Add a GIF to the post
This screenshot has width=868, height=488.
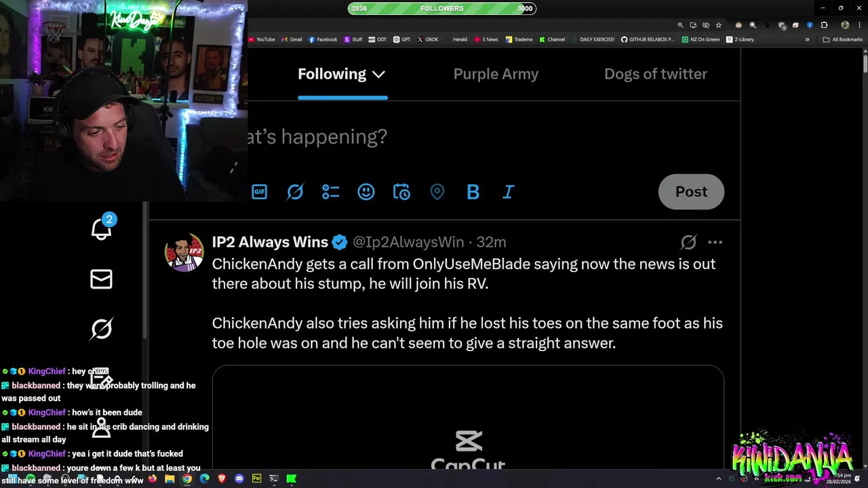(259, 192)
